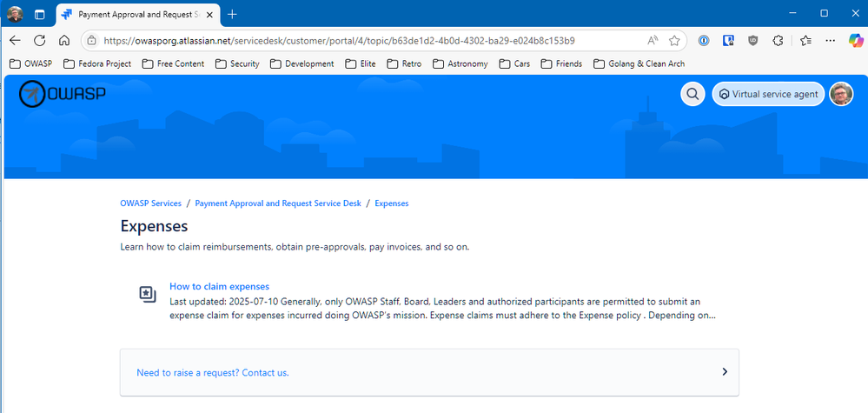Add this page to favorites star

(673, 40)
